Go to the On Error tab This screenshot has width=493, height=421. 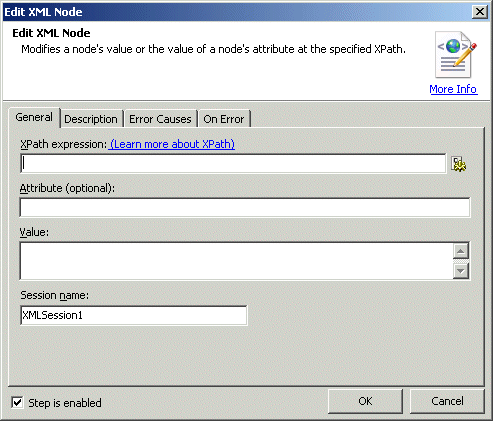[224, 119]
